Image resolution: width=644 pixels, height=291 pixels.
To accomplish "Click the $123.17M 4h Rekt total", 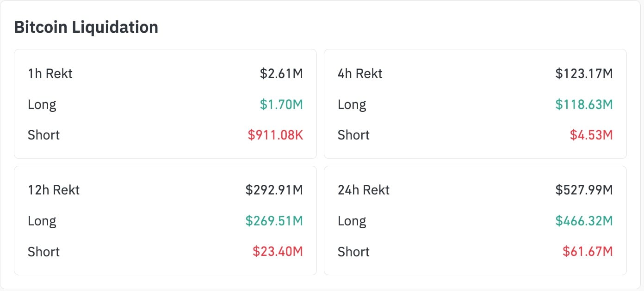I will pyautogui.click(x=584, y=73).
